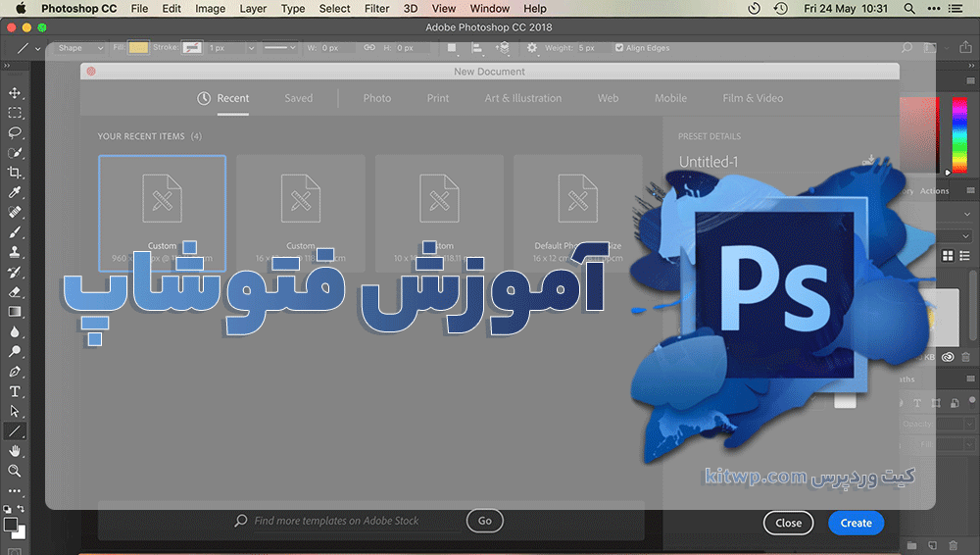
Task: Select the Clone Stamp tool
Action: point(15,252)
